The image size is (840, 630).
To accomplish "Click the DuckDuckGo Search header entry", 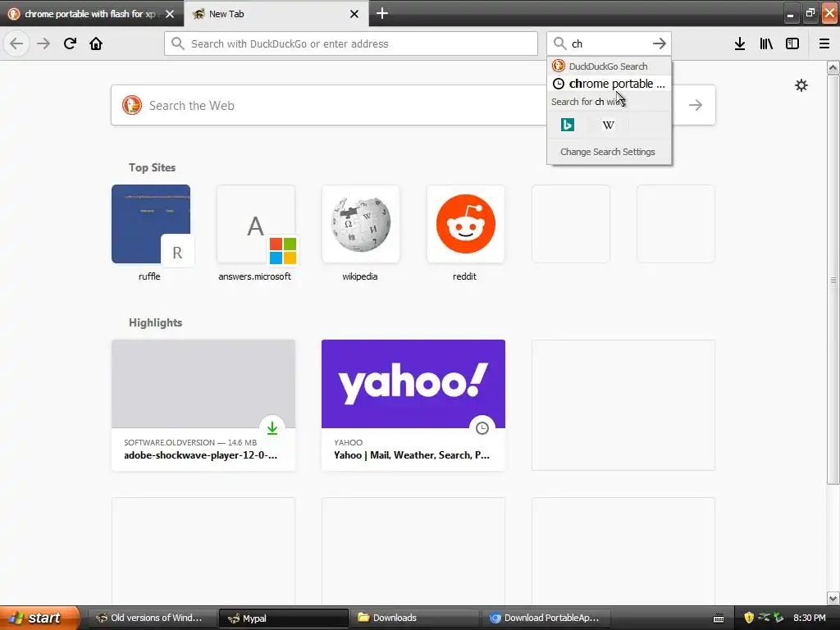I will [609, 66].
